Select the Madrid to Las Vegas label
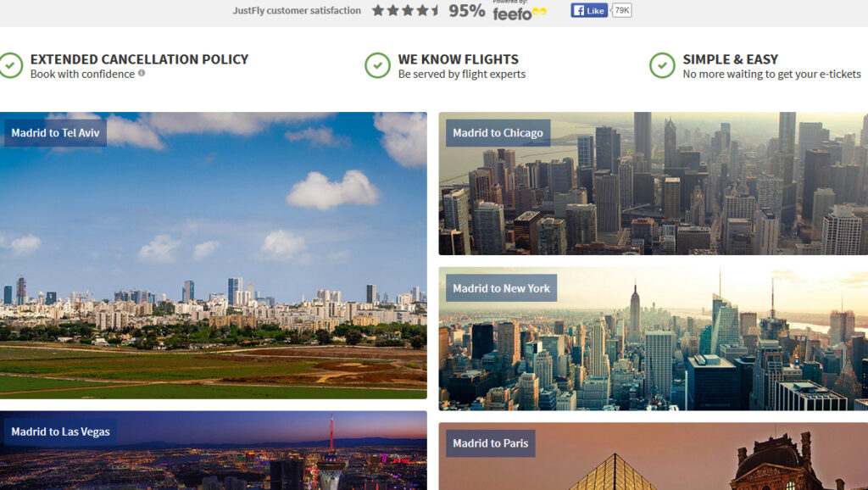Viewport: 868px width, 490px height. (60, 432)
